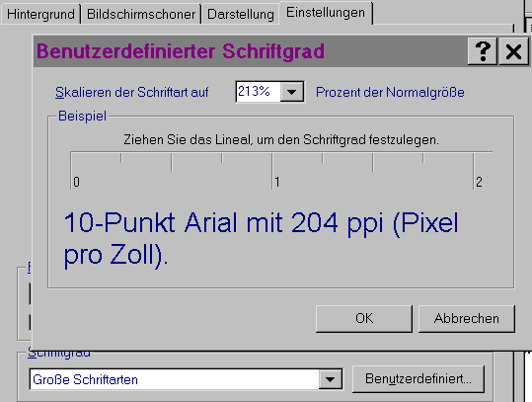Click the Einstellungen tab
This screenshot has width=532, height=402.
[x=326, y=13]
